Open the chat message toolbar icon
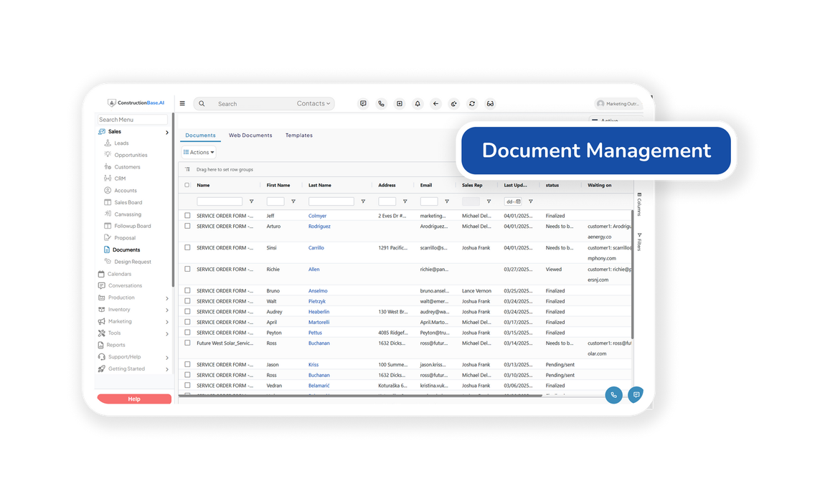The image size is (825, 504). 363,103
